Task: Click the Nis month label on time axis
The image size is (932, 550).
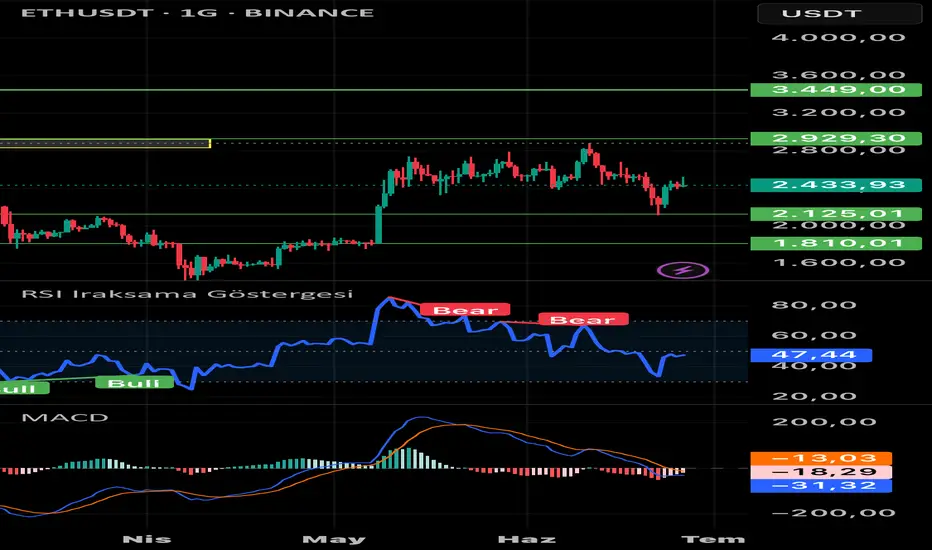Action: (x=147, y=539)
